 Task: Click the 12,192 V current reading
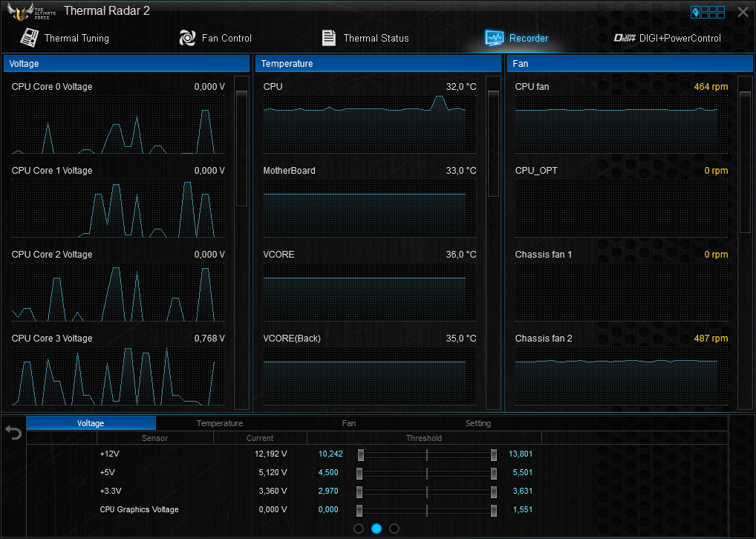coord(271,454)
